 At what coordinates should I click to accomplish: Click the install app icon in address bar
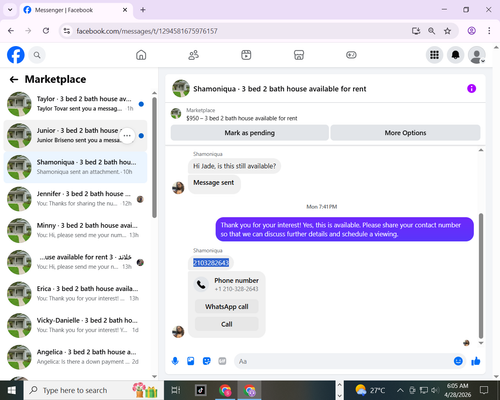tap(416, 31)
